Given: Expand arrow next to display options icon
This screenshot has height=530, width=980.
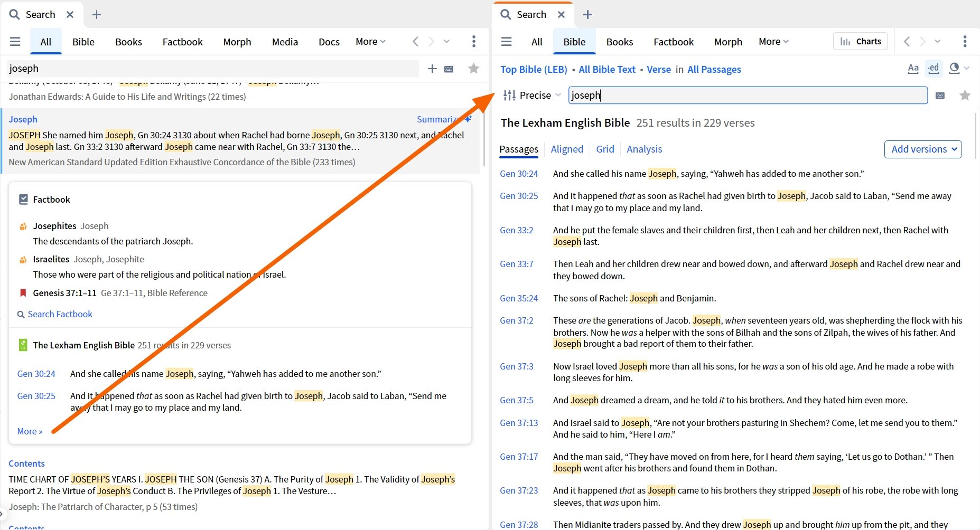Looking at the screenshot, I should (967, 68).
